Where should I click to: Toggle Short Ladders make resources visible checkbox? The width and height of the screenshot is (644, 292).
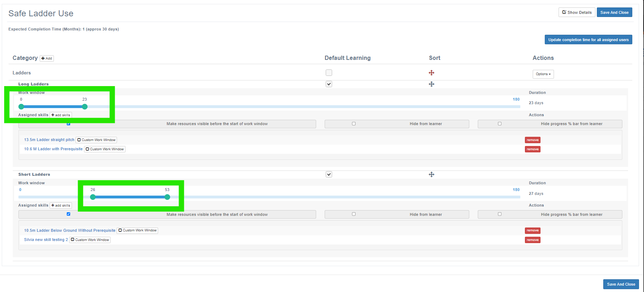[68, 214]
